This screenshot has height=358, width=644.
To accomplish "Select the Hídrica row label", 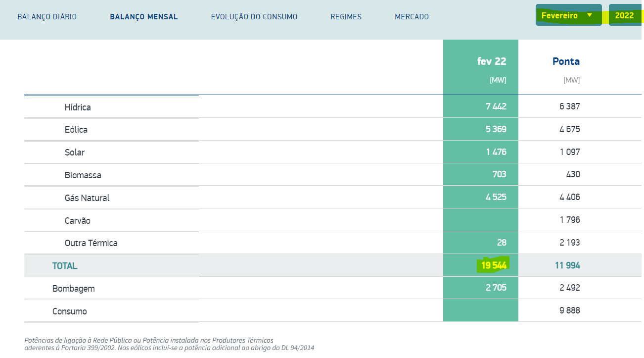I will coord(78,107).
